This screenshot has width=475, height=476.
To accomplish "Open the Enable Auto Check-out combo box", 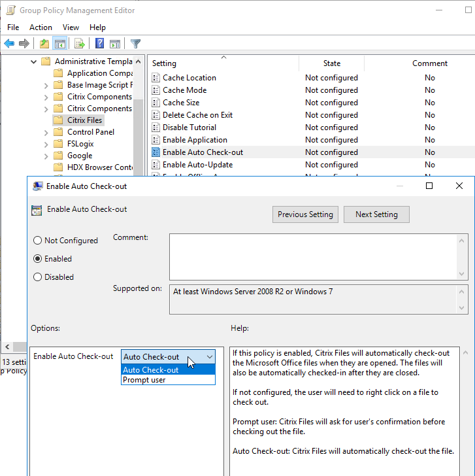I will pyautogui.click(x=168, y=357).
